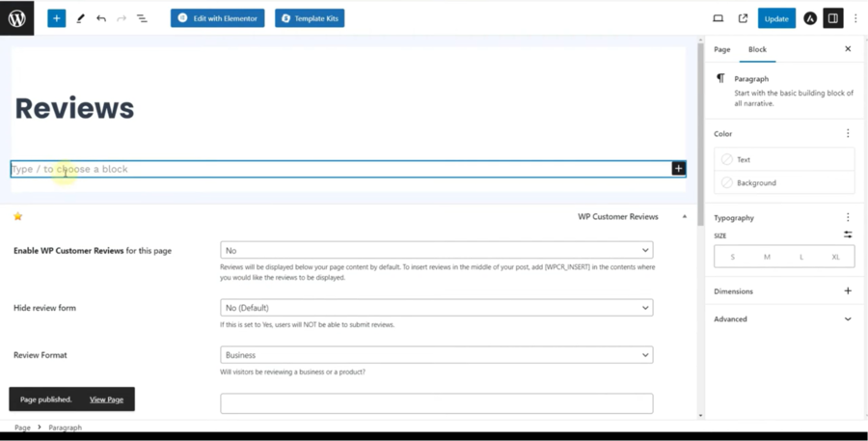Click the WP Customer Reviews panel title

click(x=618, y=216)
